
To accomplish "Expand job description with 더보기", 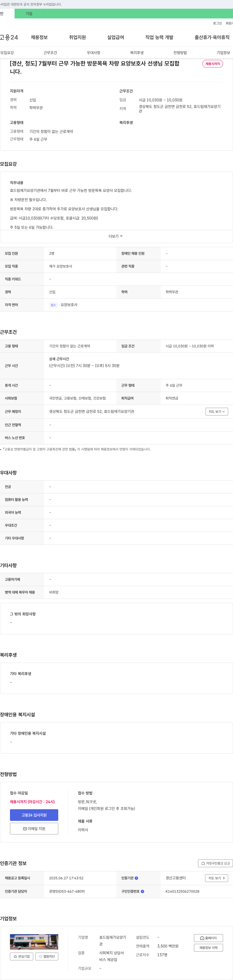I will [116, 236].
